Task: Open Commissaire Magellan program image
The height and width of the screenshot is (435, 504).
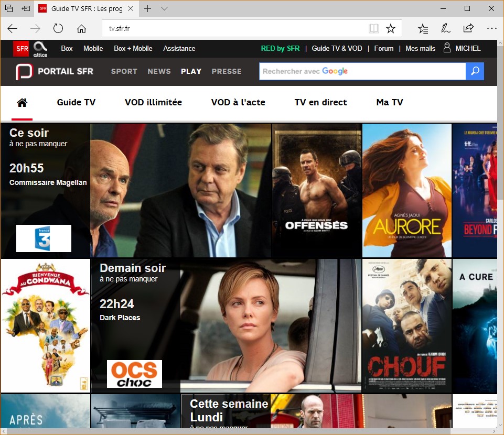Action: point(180,191)
